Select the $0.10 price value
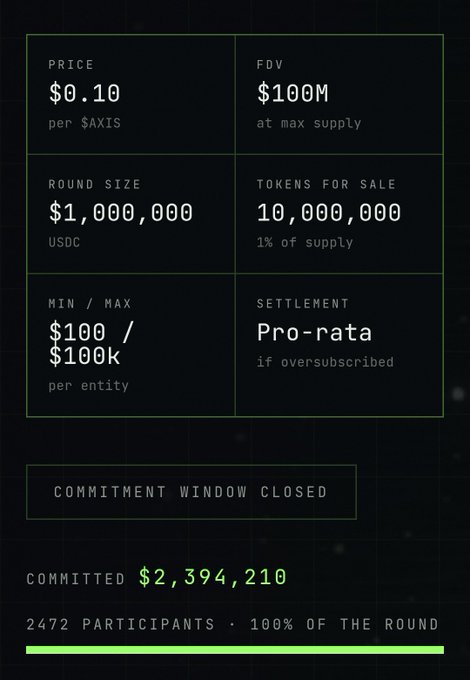 [85, 93]
